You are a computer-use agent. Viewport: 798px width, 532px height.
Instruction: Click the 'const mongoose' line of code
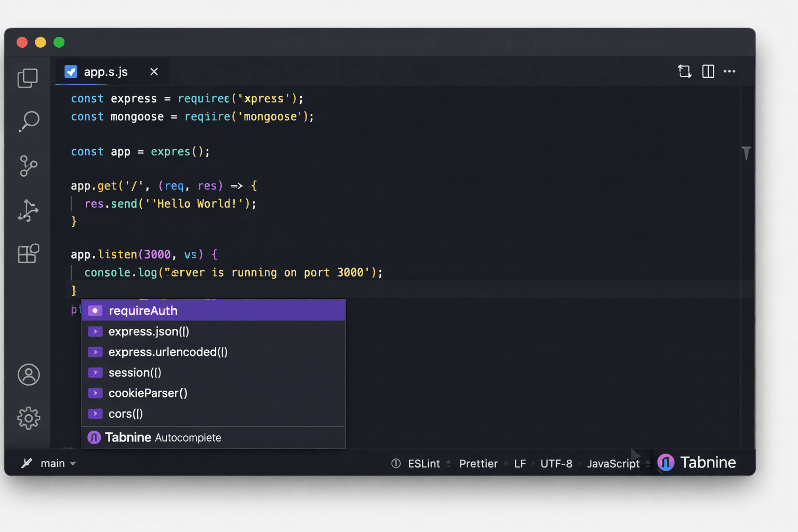click(x=192, y=116)
